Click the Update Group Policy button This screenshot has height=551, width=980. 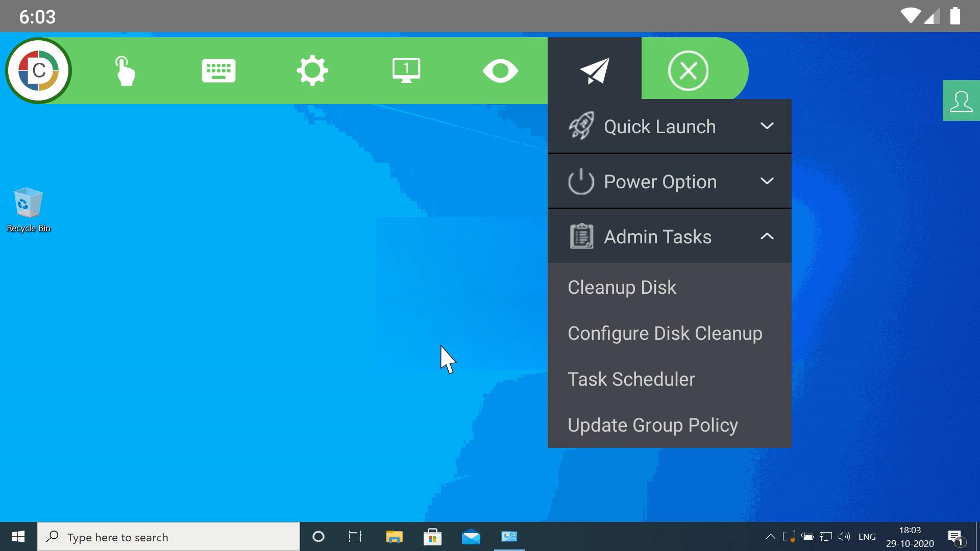(652, 424)
